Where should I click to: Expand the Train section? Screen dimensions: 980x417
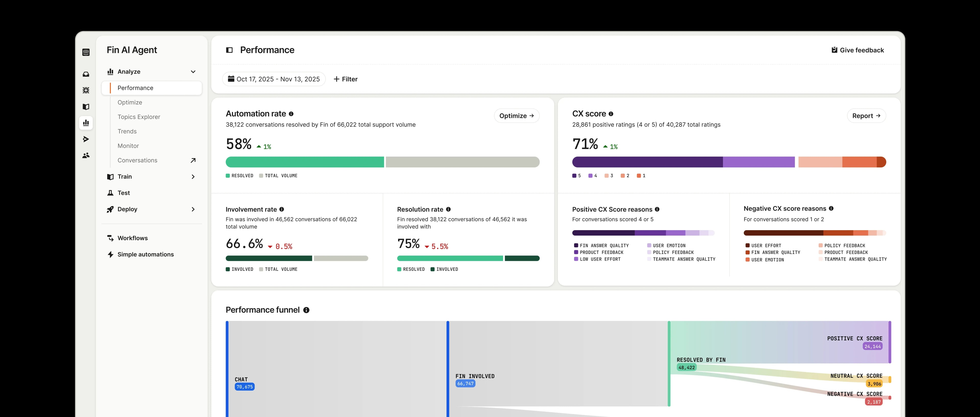pyautogui.click(x=193, y=177)
